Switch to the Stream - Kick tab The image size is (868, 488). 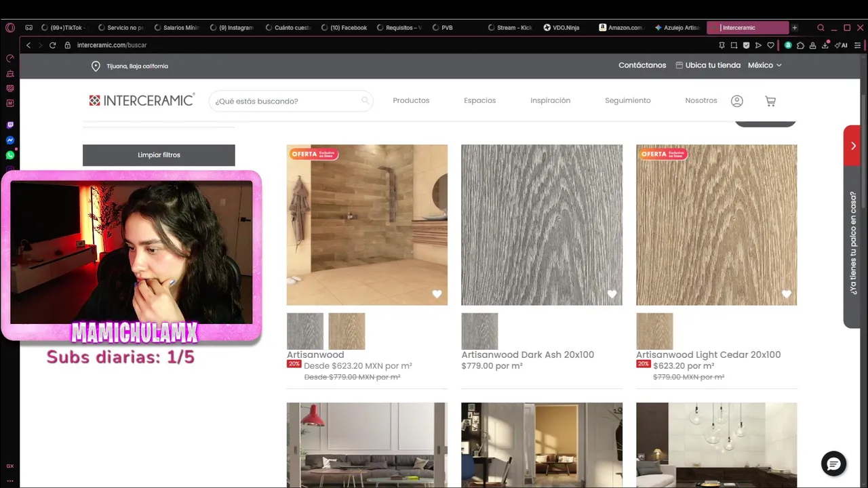click(510, 28)
